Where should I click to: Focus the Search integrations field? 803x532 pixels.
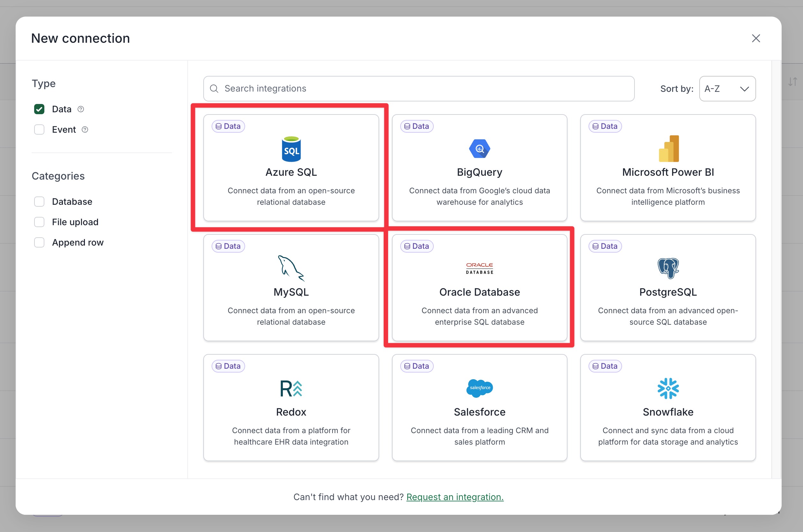(418, 89)
